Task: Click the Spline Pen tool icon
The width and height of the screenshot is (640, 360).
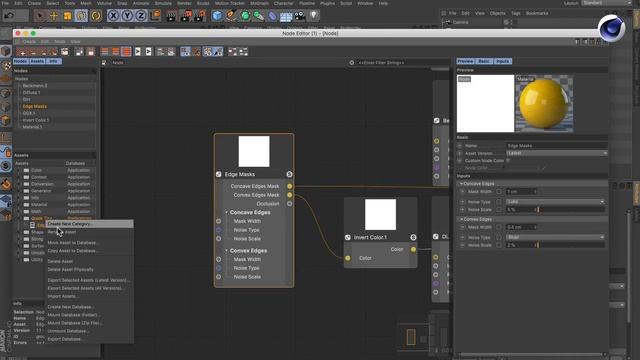Action: point(231,16)
